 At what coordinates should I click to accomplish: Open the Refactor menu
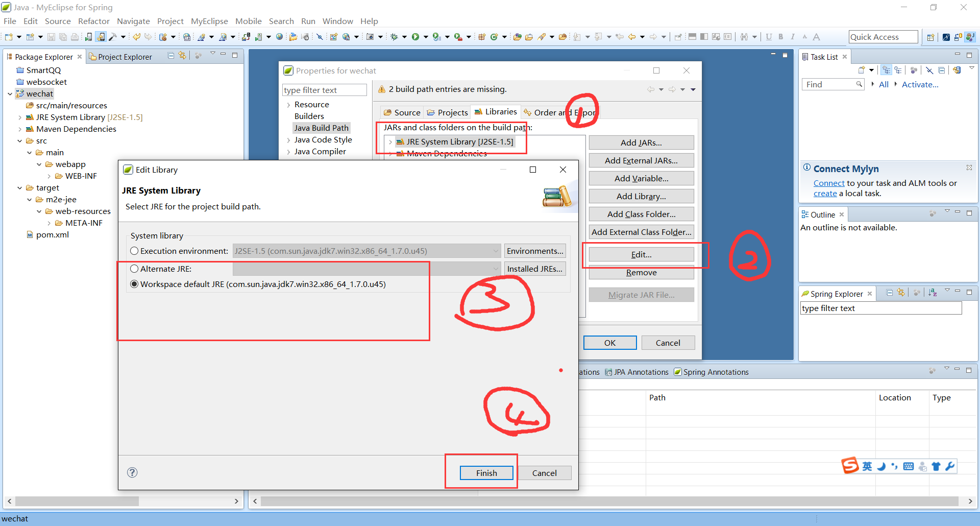(93, 21)
